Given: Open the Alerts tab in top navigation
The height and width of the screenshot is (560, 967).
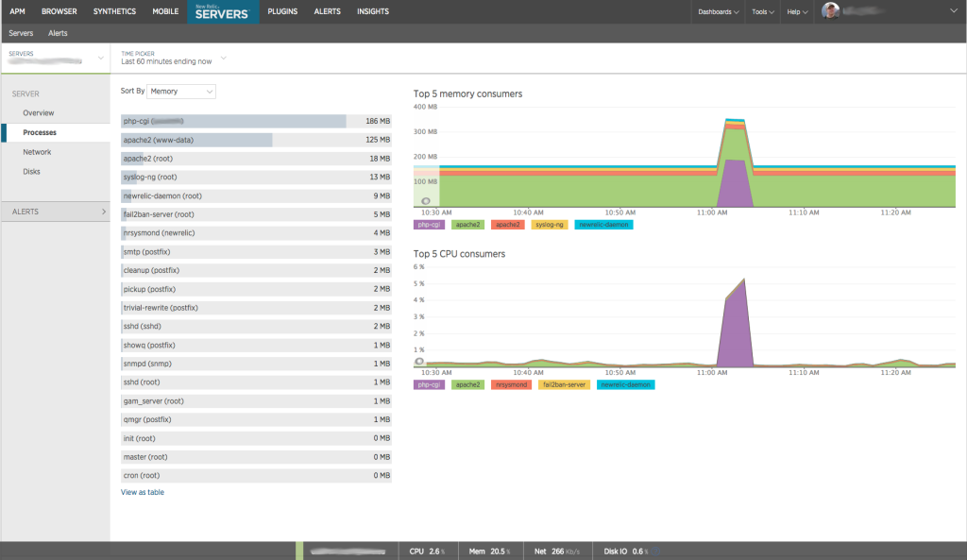Looking at the screenshot, I should click(x=327, y=11).
